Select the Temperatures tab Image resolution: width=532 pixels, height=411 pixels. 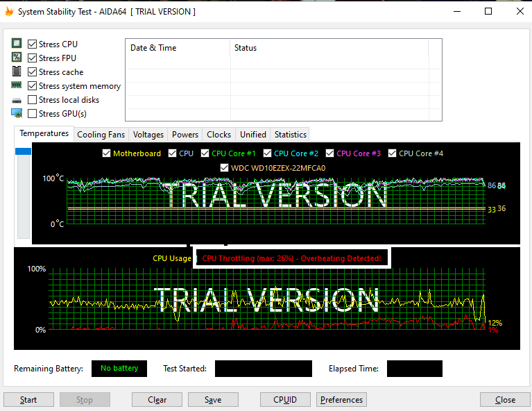coord(44,133)
